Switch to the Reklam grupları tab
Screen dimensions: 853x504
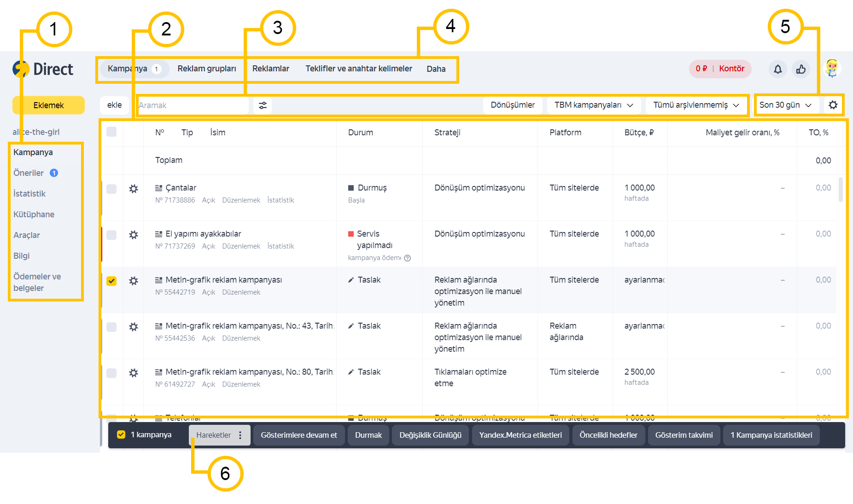click(207, 69)
